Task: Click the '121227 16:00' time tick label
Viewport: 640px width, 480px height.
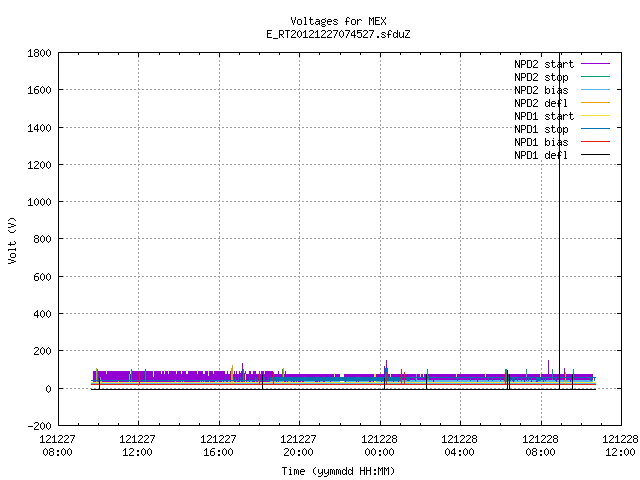Action: pos(218,446)
